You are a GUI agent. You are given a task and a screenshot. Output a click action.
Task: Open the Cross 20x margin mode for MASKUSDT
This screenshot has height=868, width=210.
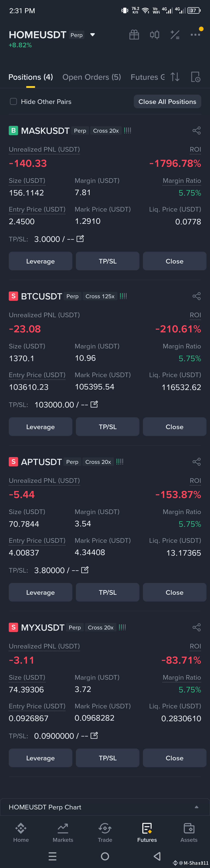[106, 131]
